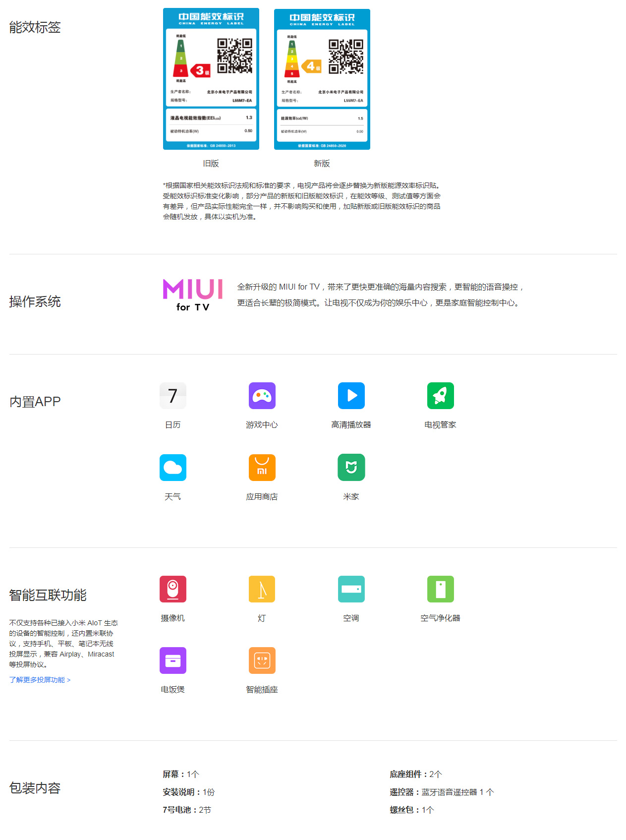This screenshot has height=840, width=626.
Task: Select the Camera (摄像机) device icon
Action: point(172,589)
